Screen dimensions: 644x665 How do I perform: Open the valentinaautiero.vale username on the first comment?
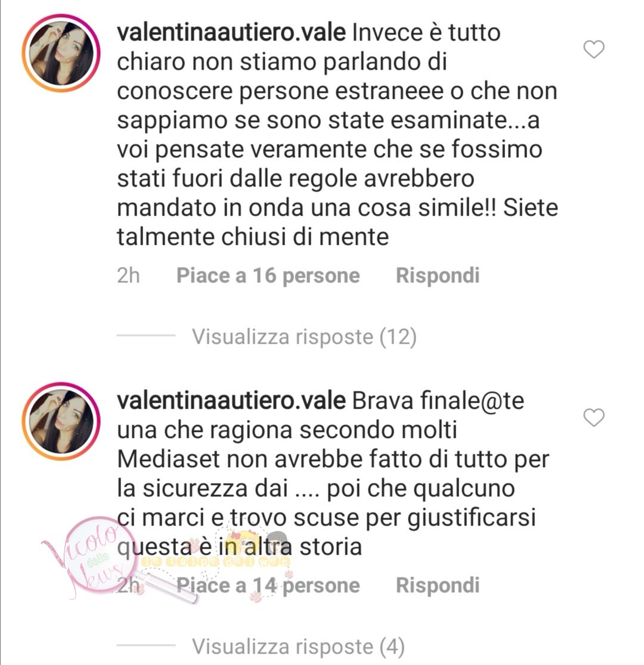point(231,33)
